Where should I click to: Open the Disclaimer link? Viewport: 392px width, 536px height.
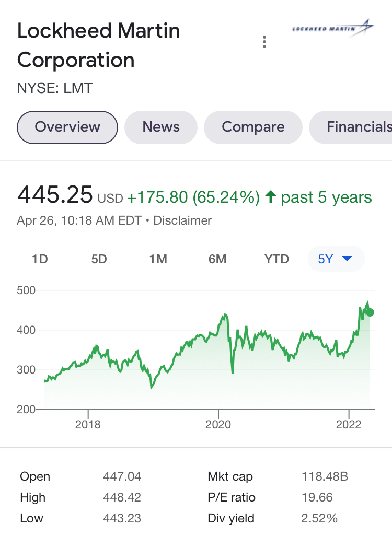coord(182,220)
